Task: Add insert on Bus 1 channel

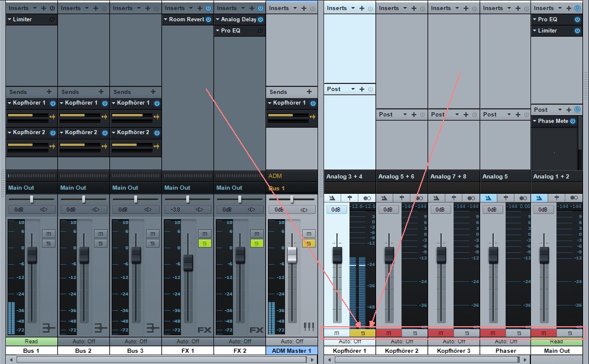Action: [44, 8]
